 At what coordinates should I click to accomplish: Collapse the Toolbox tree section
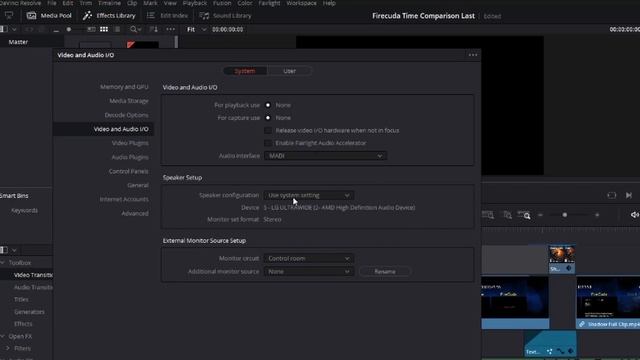(x=2, y=263)
